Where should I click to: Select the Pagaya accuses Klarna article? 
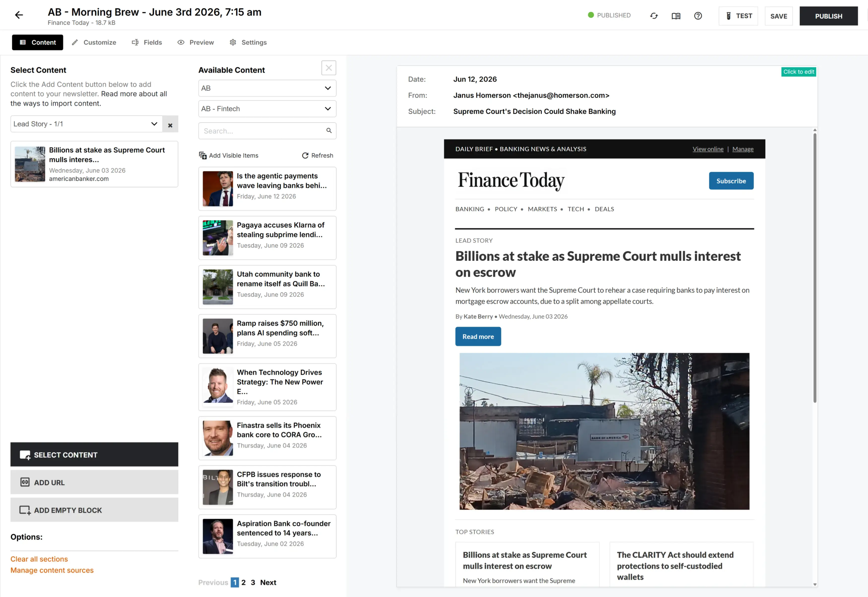pos(267,238)
